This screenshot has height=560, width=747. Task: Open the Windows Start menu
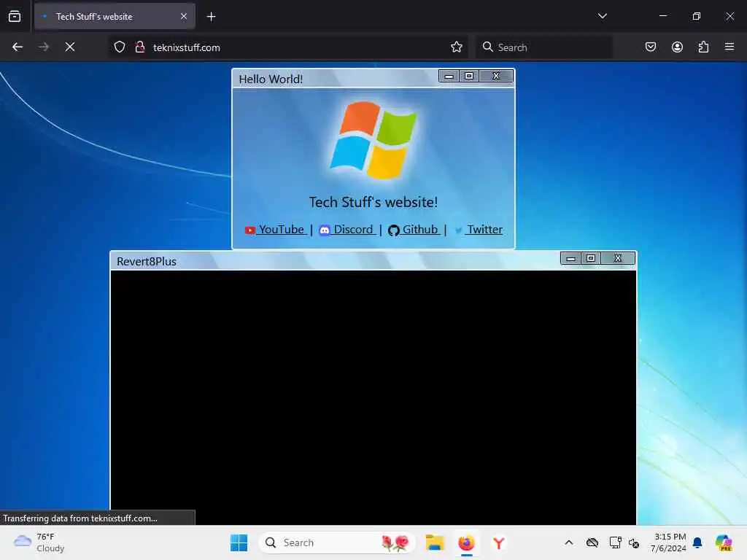pos(239,542)
